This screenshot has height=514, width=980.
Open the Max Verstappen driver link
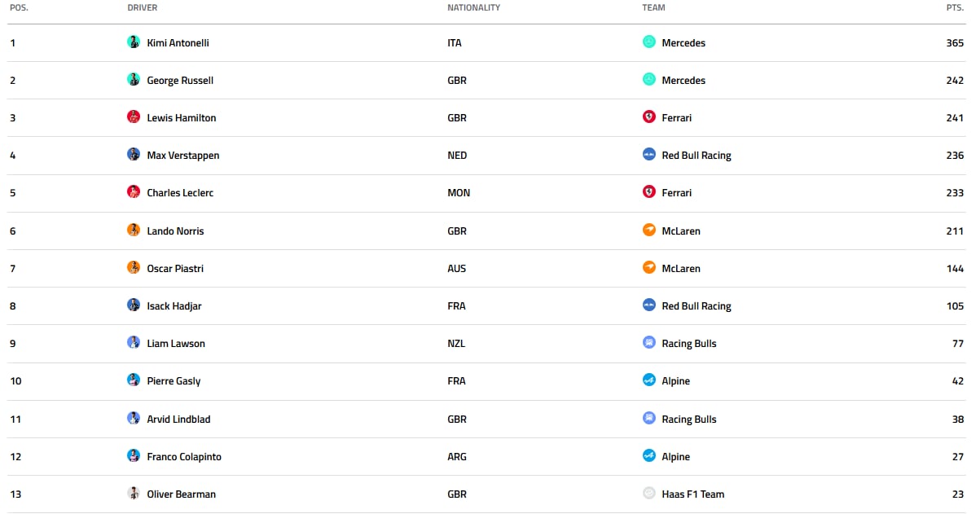click(182, 156)
